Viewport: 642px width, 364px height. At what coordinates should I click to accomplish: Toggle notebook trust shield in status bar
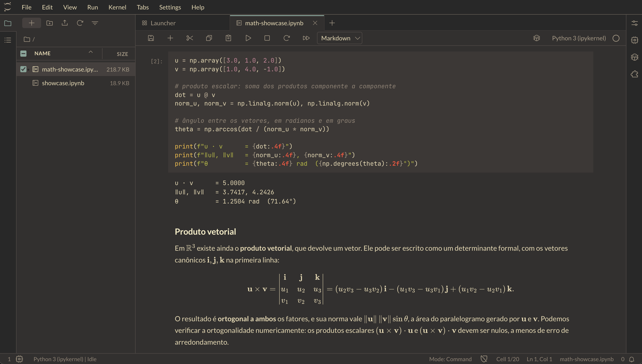click(484, 359)
